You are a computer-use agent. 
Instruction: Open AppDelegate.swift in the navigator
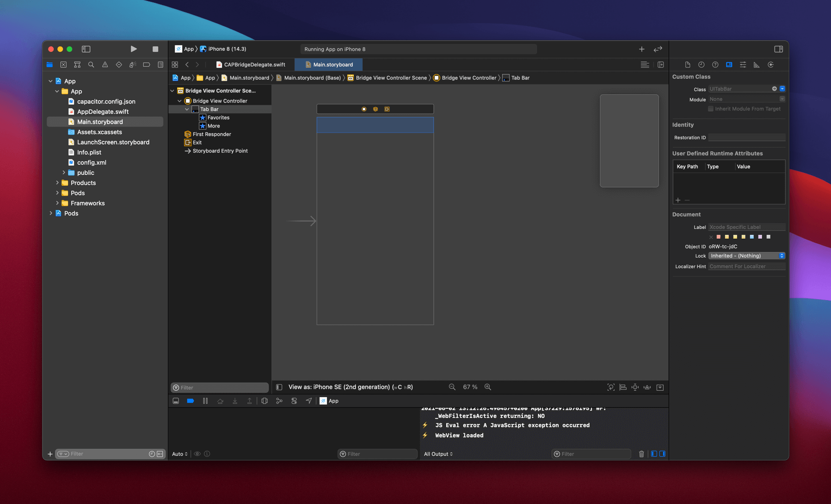coord(103,111)
